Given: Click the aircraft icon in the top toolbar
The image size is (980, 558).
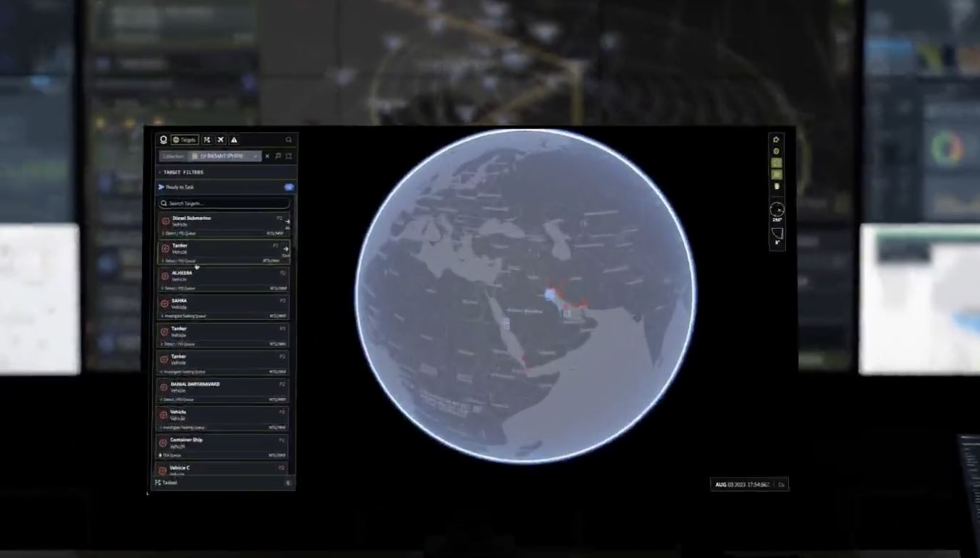Looking at the screenshot, I should [221, 140].
